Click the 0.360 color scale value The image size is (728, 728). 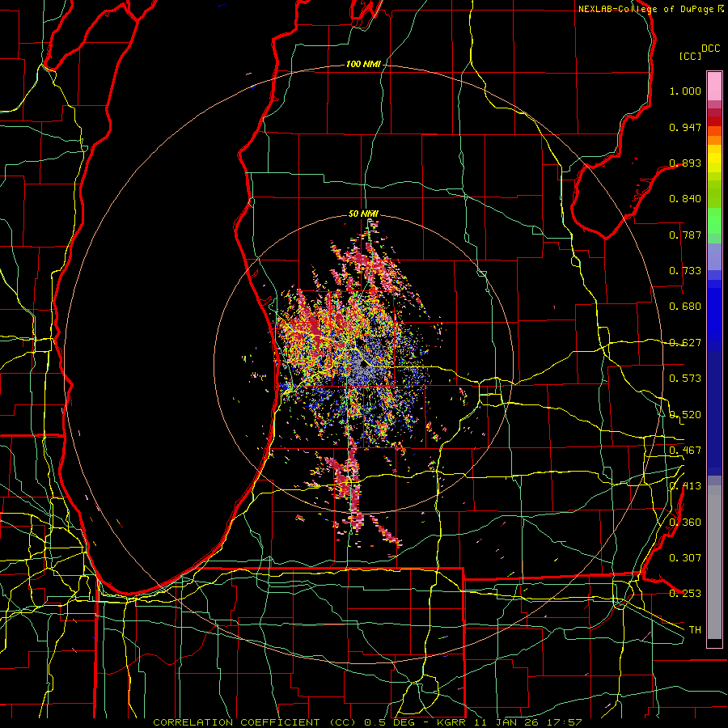click(x=685, y=523)
